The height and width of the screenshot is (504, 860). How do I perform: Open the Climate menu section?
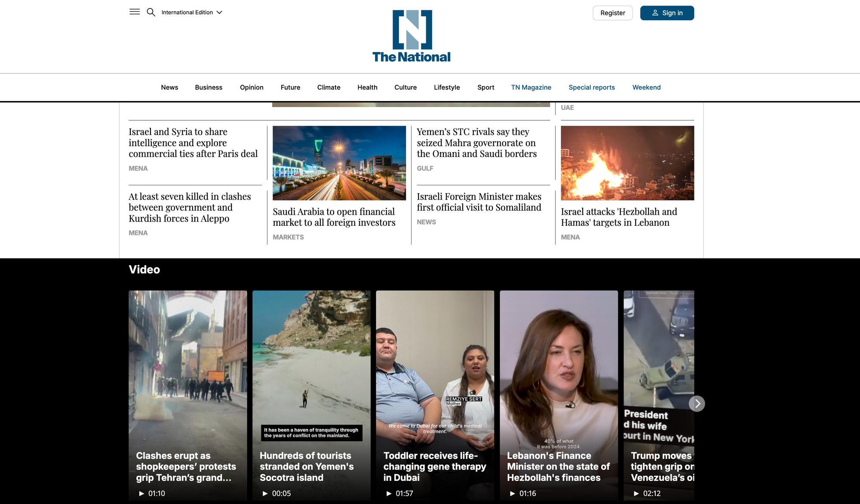click(329, 87)
